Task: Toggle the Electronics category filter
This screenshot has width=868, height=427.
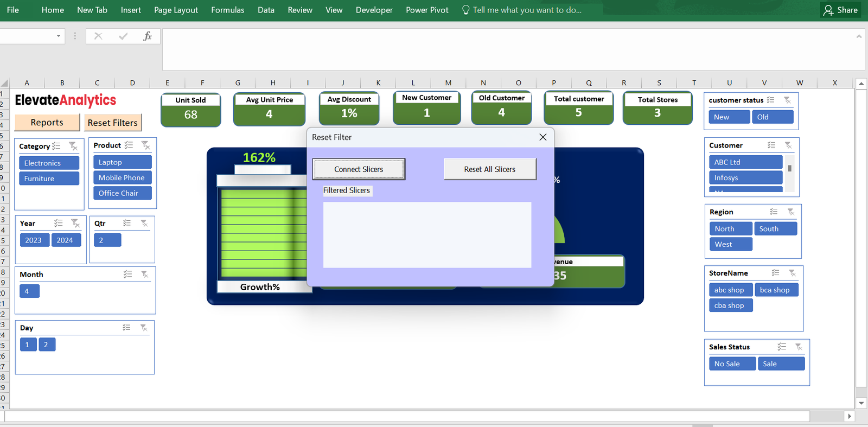Action: (49, 163)
